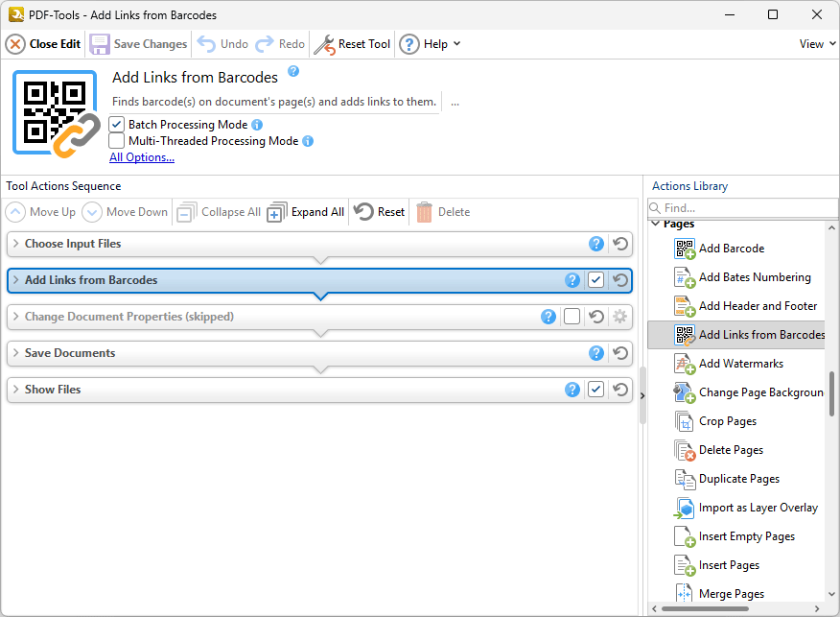Expand the Choose Input Files step
This screenshot has height=617, width=840.
[15, 244]
